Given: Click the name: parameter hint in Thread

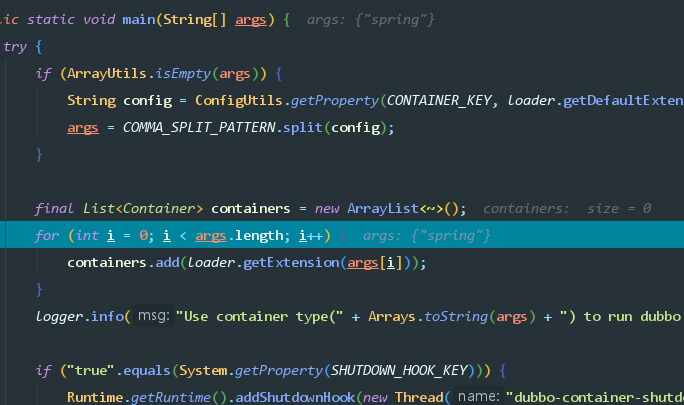Looking at the screenshot, I should [478, 397].
